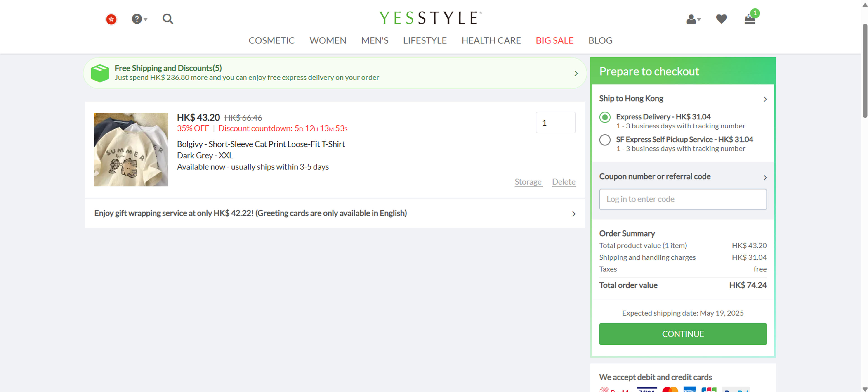
Task: Open the help question mark menu
Action: 139,19
